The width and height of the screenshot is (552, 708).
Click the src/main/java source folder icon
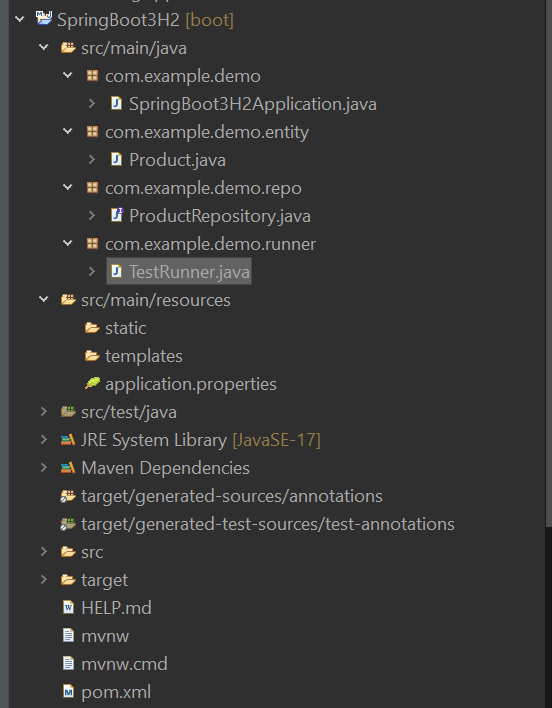(x=68, y=47)
